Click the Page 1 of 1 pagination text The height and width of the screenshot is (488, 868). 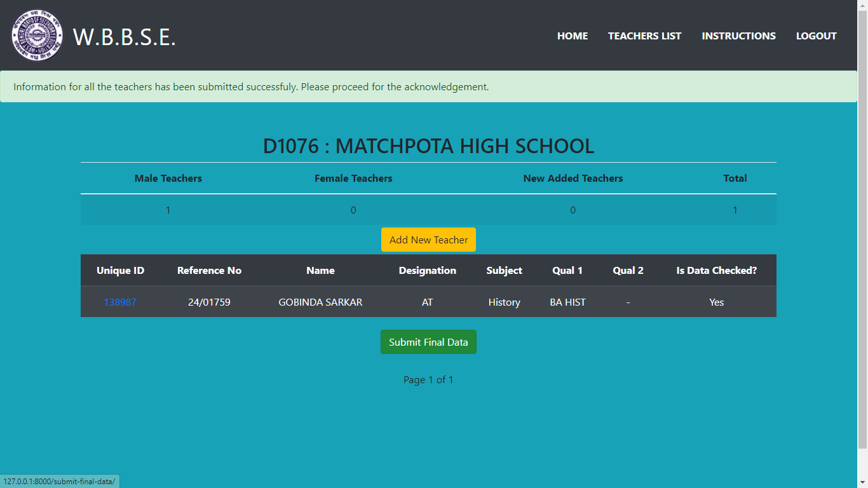point(428,380)
